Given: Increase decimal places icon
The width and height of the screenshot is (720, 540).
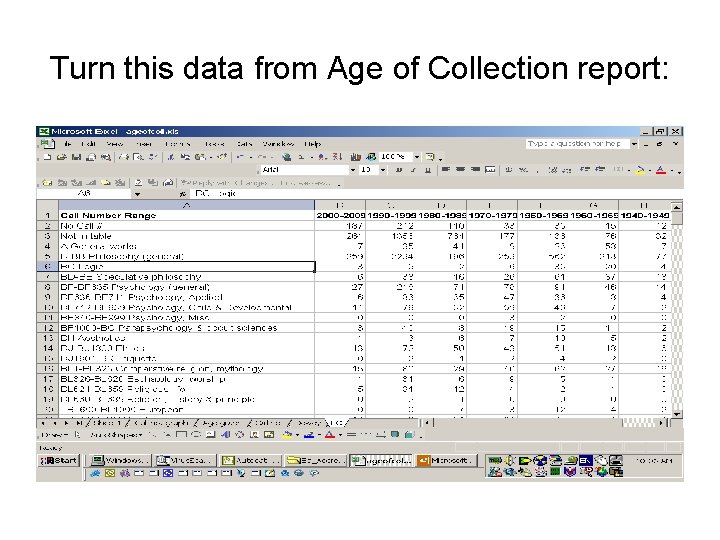Looking at the screenshot, I should point(553,170).
